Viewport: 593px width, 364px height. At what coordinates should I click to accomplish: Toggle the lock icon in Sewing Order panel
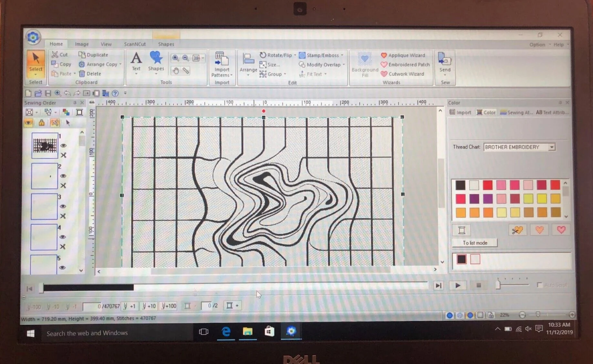point(41,123)
